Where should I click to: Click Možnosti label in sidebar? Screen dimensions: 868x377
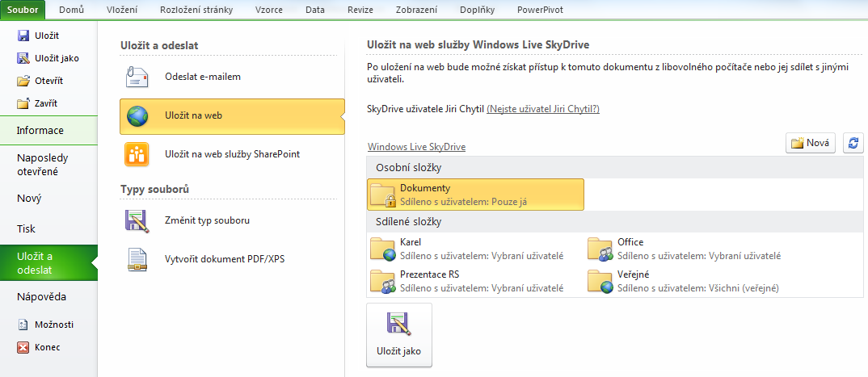(x=54, y=325)
